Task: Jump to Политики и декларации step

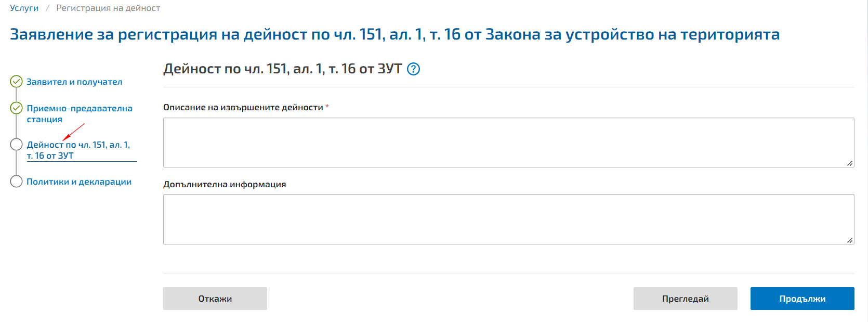Action: click(x=79, y=182)
